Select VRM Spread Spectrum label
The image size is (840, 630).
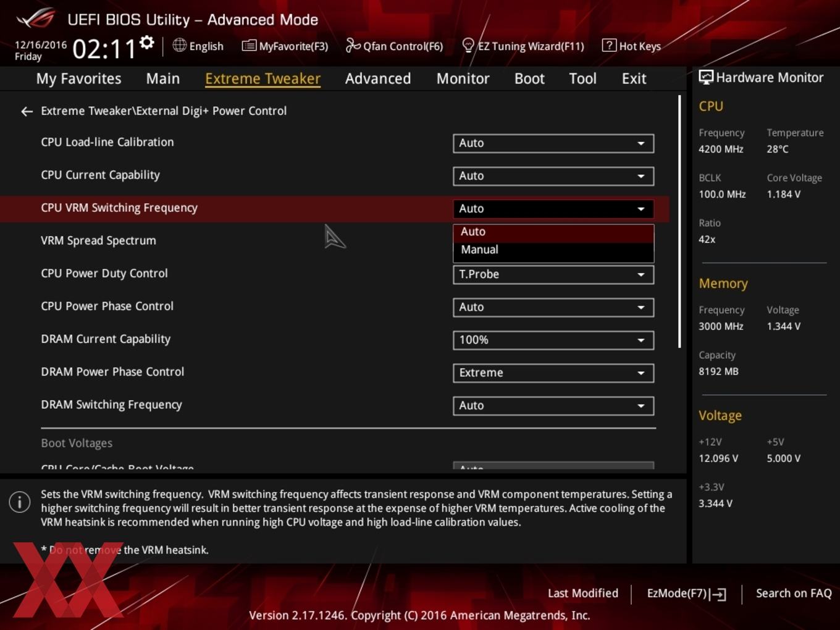(98, 240)
